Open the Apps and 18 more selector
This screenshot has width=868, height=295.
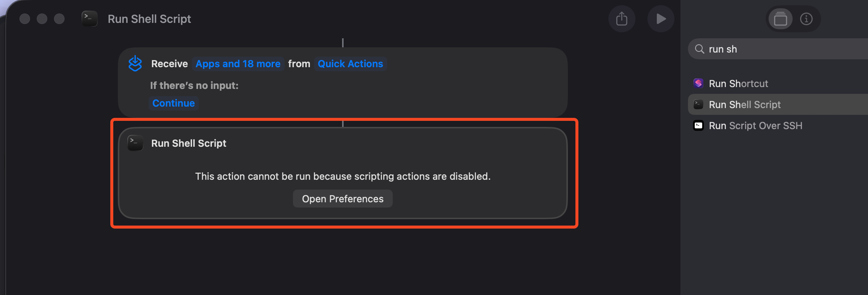238,63
